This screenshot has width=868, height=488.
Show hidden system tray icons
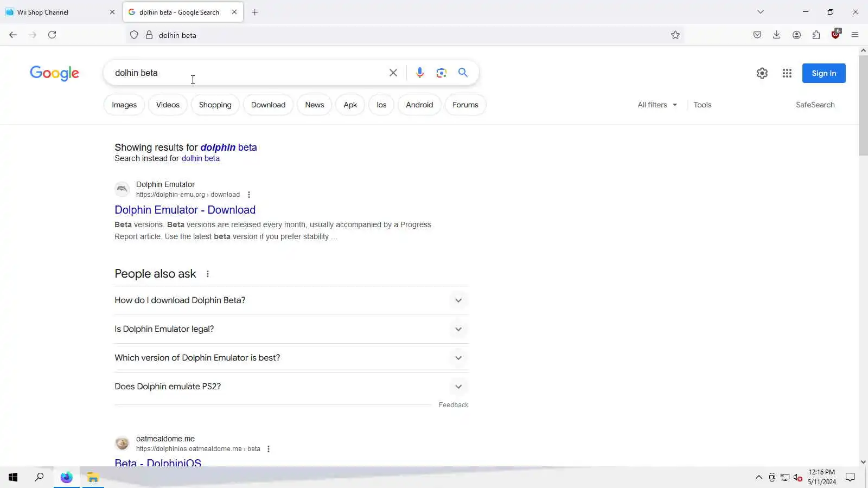tap(759, 477)
